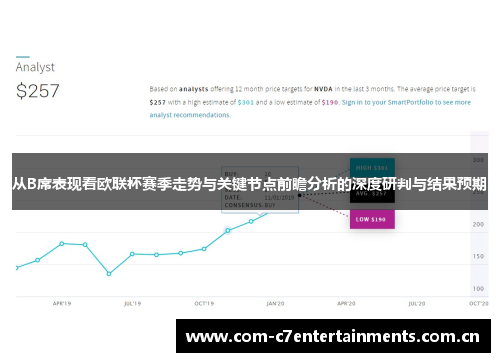This screenshot has width=500, height=362.
Task: Click the 100 value on y-axis
Action: pyautogui.click(x=478, y=289)
